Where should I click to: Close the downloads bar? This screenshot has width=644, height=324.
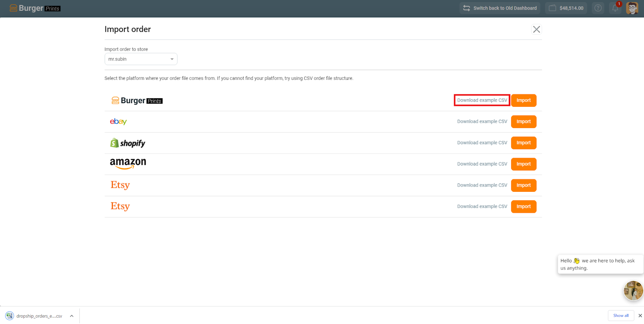[640, 316]
